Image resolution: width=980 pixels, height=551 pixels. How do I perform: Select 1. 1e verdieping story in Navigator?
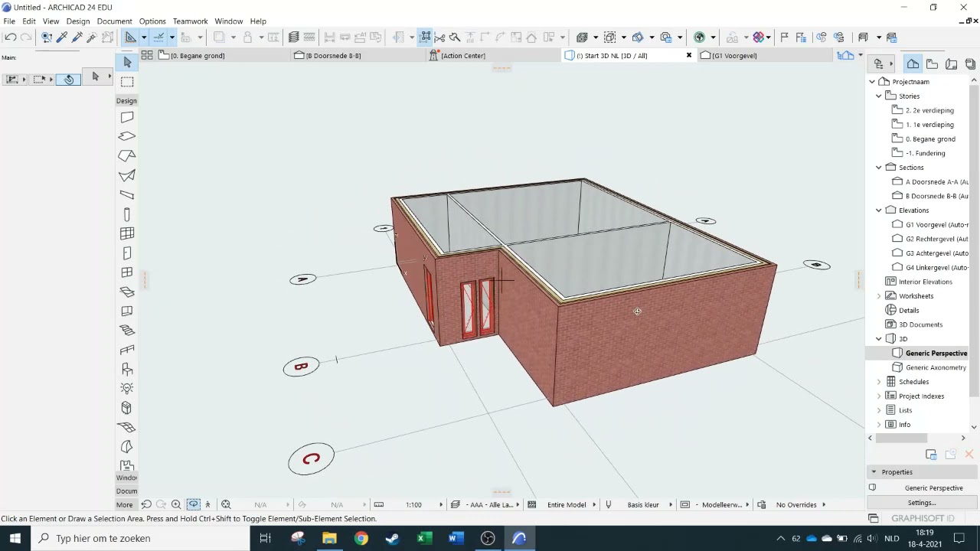click(929, 125)
